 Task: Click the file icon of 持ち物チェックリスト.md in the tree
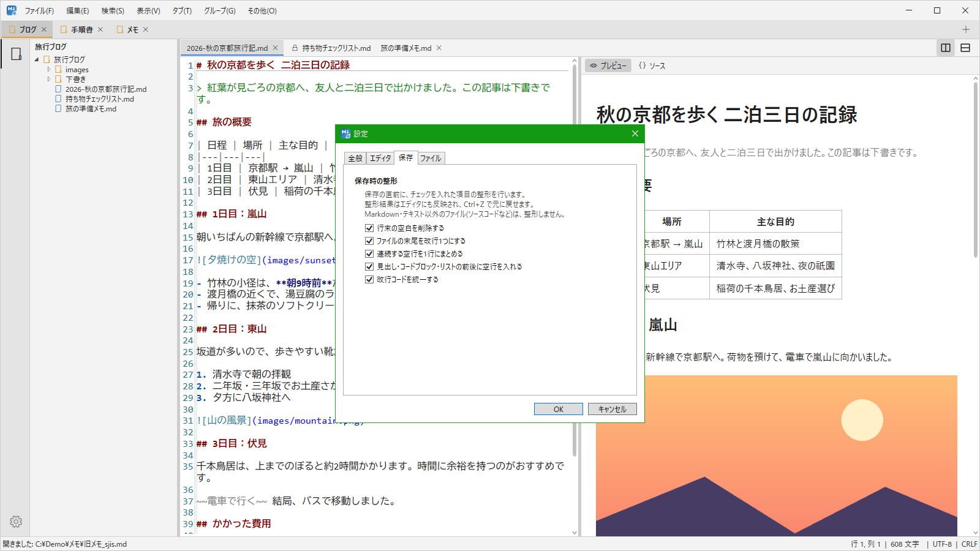tap(59, 99)
